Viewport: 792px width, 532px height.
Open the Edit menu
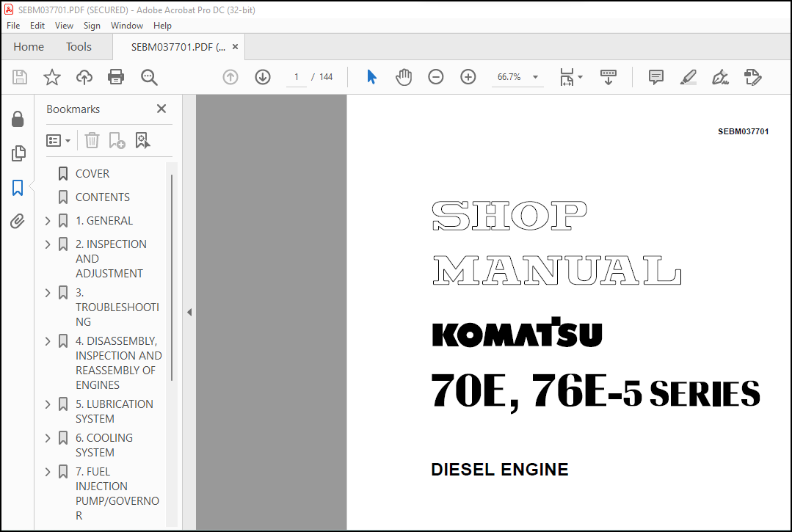click(x=37, y=25)
